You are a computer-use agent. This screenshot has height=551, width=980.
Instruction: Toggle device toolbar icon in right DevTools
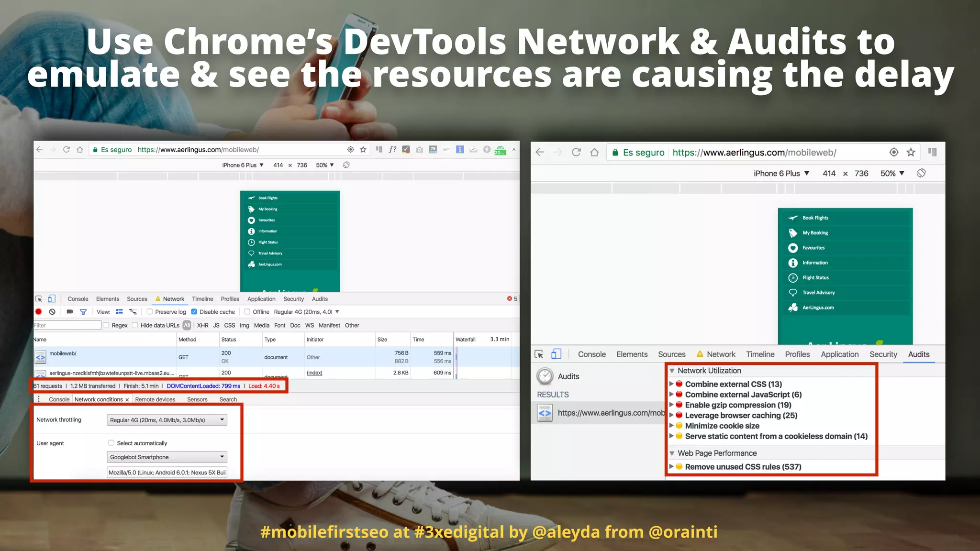(x=556, y=354)
